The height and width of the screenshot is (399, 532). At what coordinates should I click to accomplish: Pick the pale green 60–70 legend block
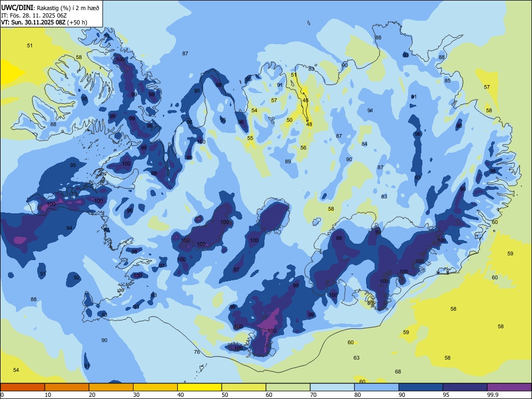click(x=288, y=387)
